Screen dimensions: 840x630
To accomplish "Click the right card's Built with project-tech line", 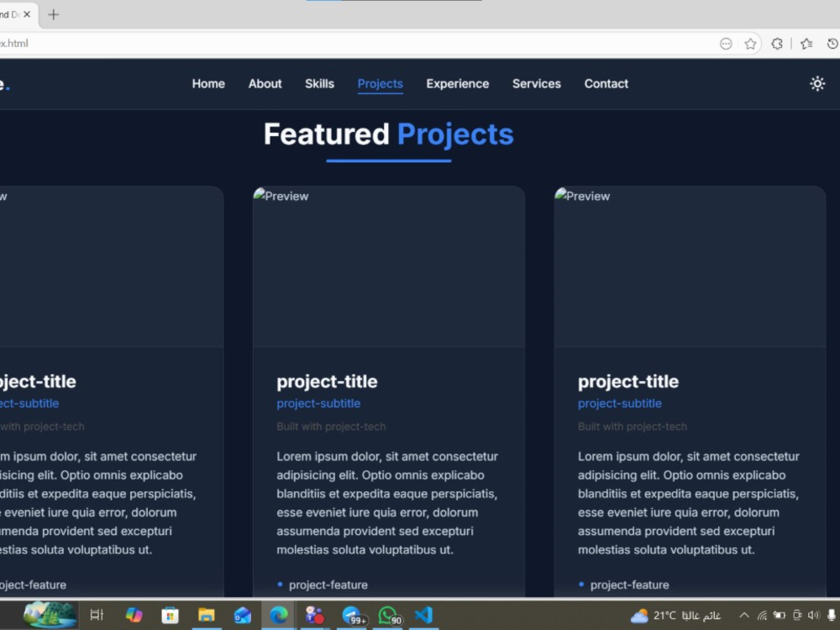I will [633, 427].
